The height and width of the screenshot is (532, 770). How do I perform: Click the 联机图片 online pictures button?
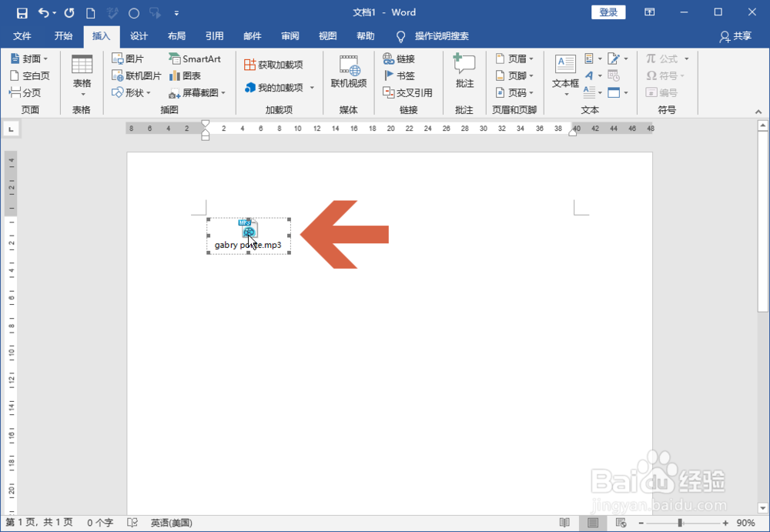[x=136, y=75]
